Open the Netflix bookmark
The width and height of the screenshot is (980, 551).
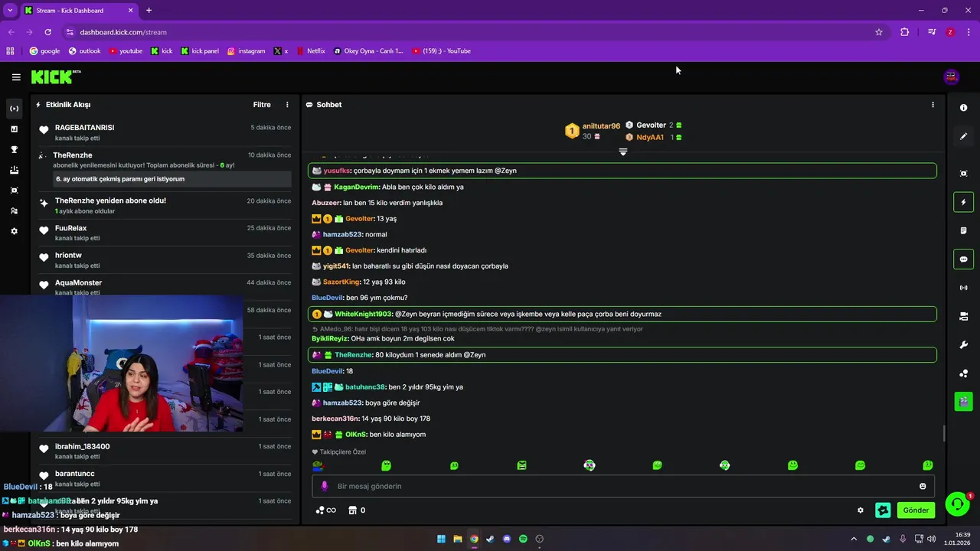[x=310, y=51]
